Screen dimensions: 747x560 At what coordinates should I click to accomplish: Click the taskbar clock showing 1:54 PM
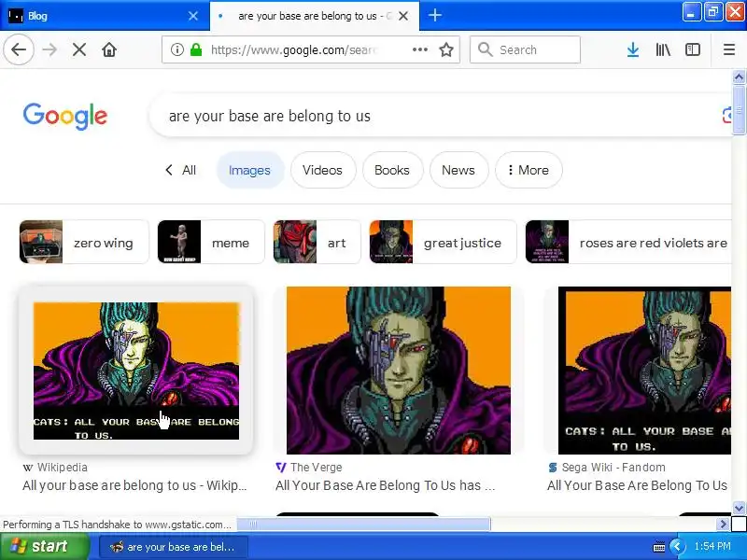click(x=712, y=546)
